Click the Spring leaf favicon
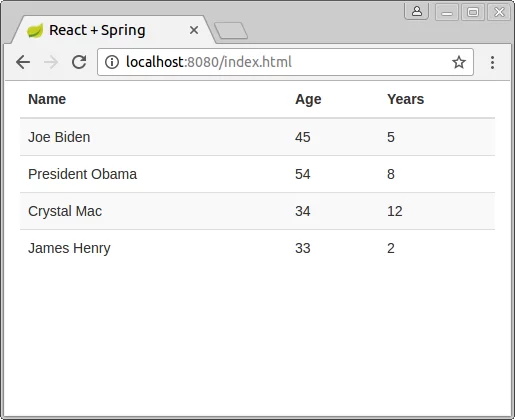 point(35,31)
